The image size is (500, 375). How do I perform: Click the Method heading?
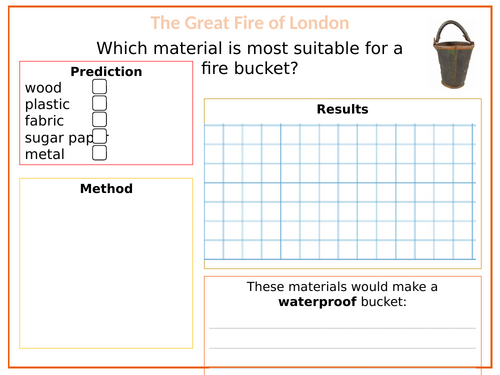tap(106, 189)
